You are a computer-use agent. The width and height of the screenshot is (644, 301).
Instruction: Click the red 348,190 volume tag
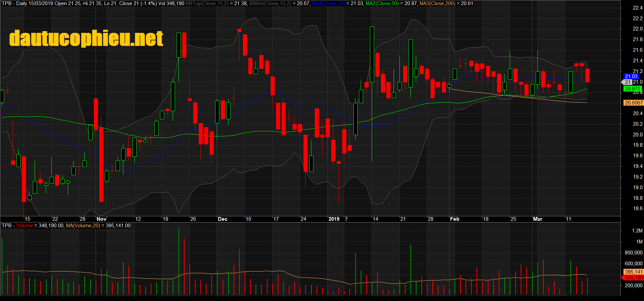(633, 278)
